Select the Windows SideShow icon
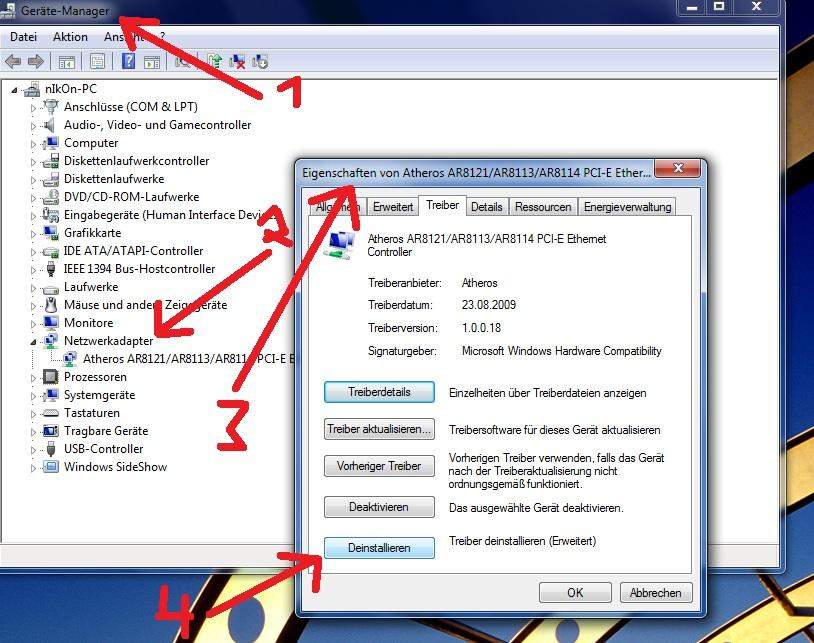 [50, 467]
